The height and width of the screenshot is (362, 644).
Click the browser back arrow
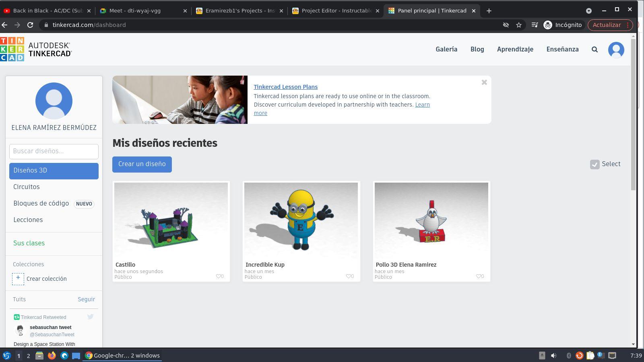click(x=5, y=25)
